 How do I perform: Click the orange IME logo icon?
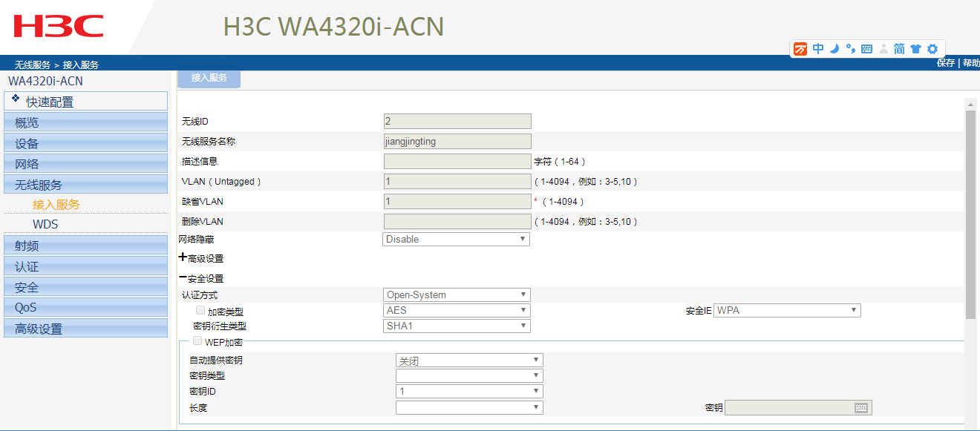(800, 49)
